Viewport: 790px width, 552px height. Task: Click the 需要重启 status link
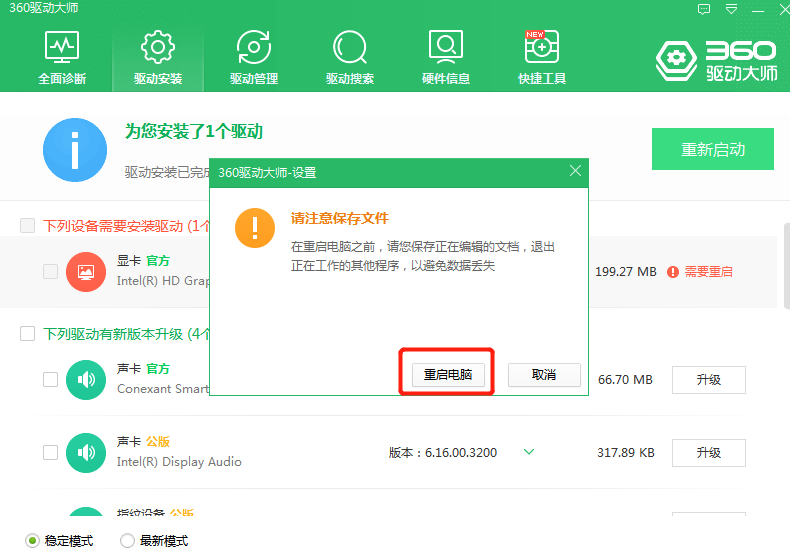[708, 272]
